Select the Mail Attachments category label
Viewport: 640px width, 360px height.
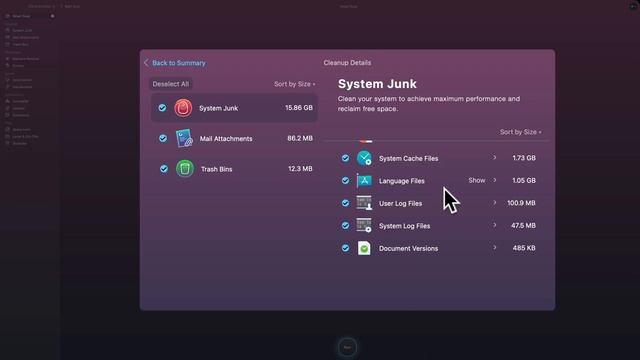(226, 139)
